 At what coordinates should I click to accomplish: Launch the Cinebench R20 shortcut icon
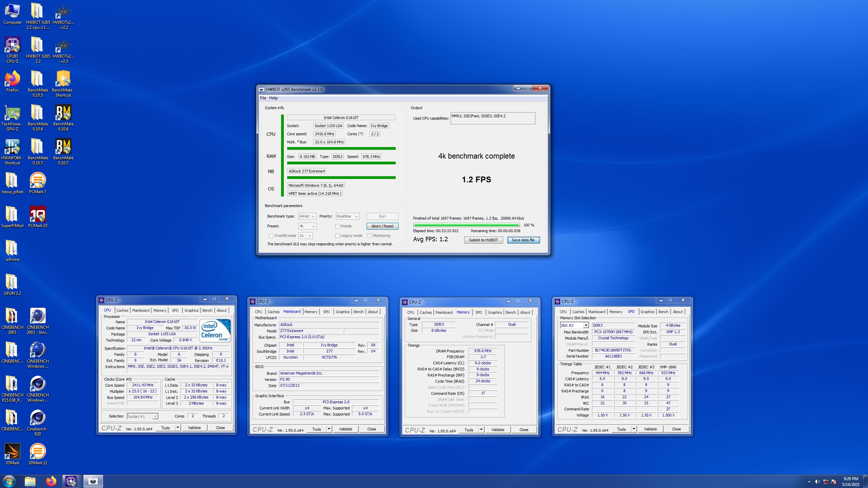point(38,423)
